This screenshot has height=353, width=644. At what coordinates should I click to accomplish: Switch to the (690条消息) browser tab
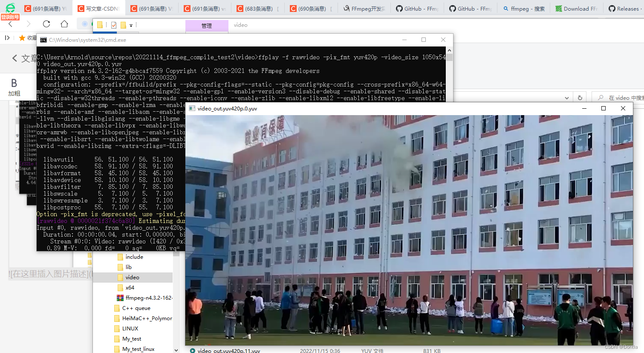pos(310,9)
